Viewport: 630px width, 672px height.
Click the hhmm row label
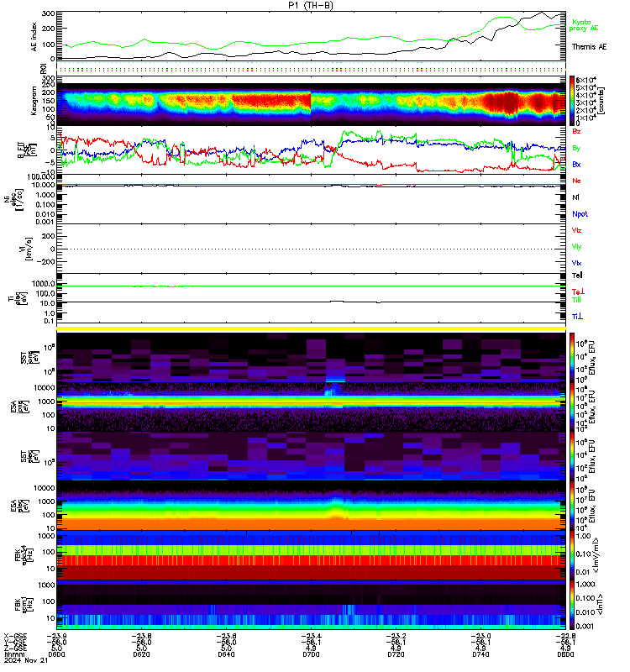point(14,654)
